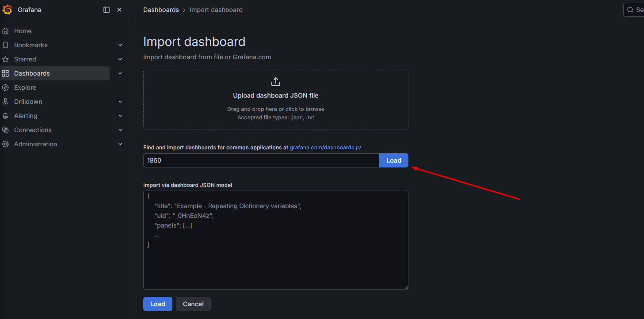Click the search magnifier icon
The width and height of the screenshot is (644, 319).
pos(630,10)
